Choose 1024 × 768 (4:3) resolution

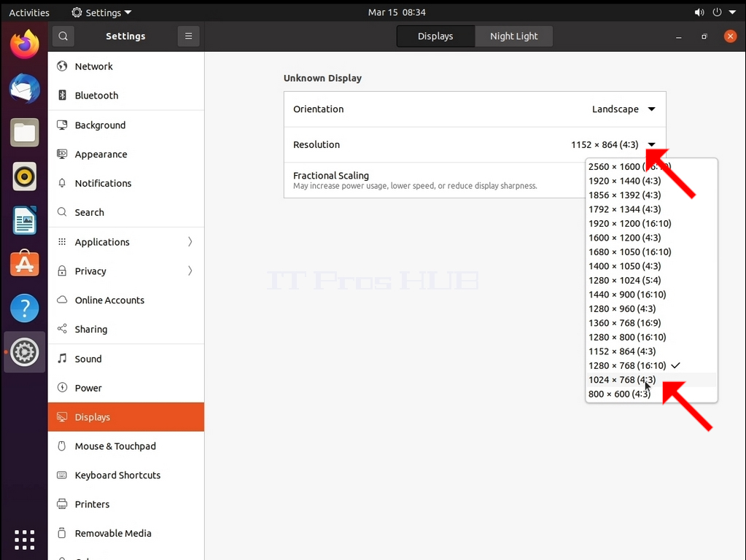(x=651, y=380)
